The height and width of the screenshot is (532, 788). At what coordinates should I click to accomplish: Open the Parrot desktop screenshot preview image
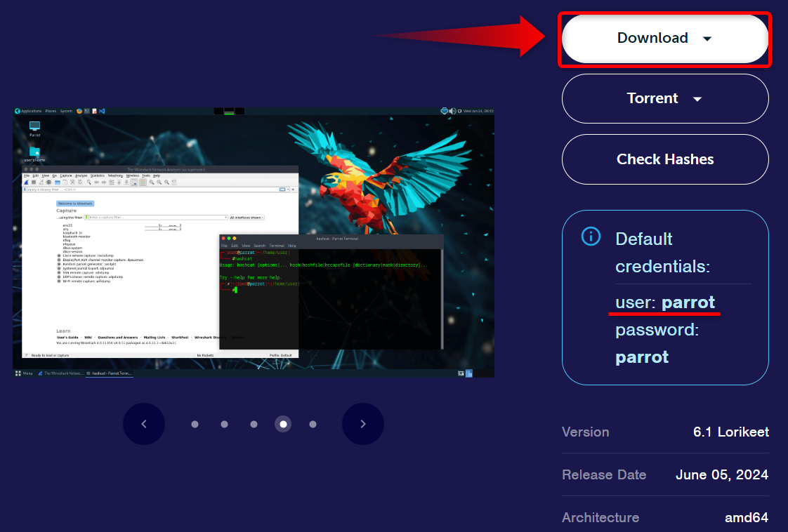(x=254, y=242)
